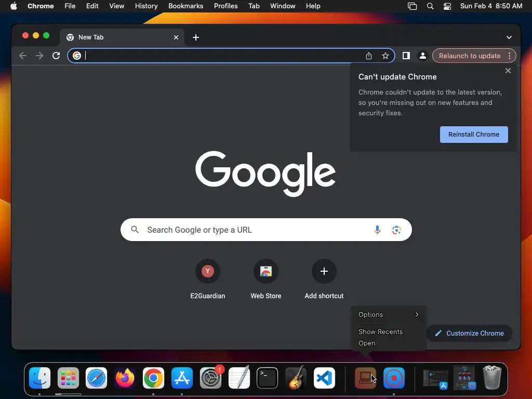
Task: Open the second minimized window thumbnail in dock
Action: [x=465, y=378]
